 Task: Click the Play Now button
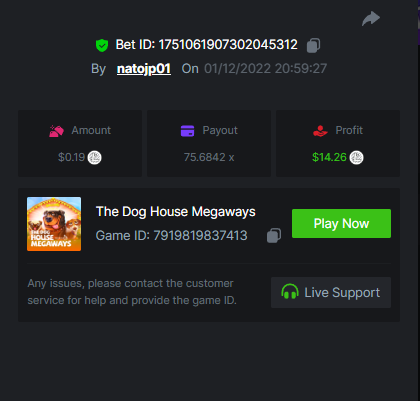[x=341, y=223]
